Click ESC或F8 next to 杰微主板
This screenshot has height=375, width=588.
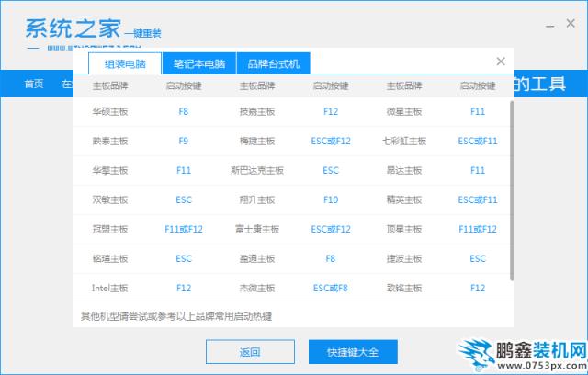click(331, 288)
